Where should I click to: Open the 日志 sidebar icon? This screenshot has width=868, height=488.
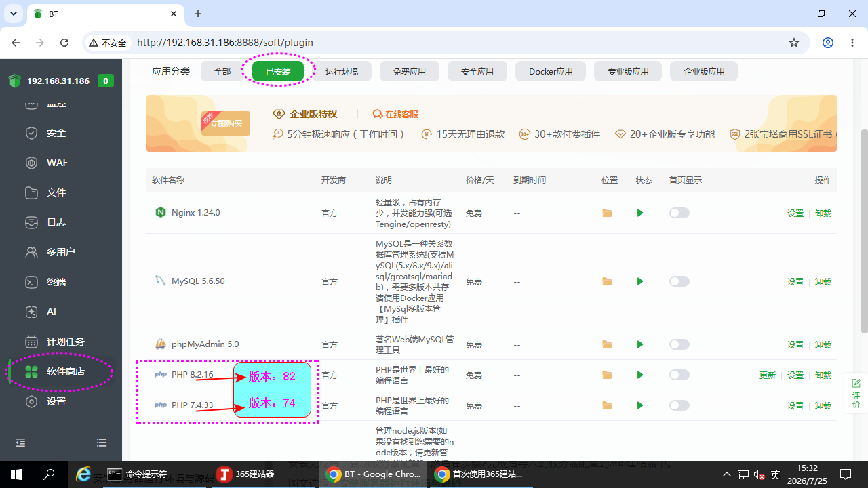(31, 222)
